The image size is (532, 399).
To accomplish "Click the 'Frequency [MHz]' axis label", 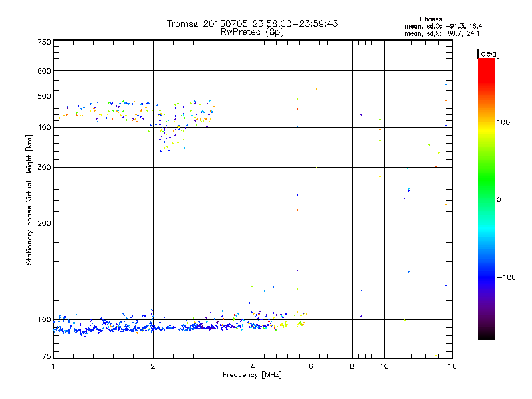I will (252, 375).
